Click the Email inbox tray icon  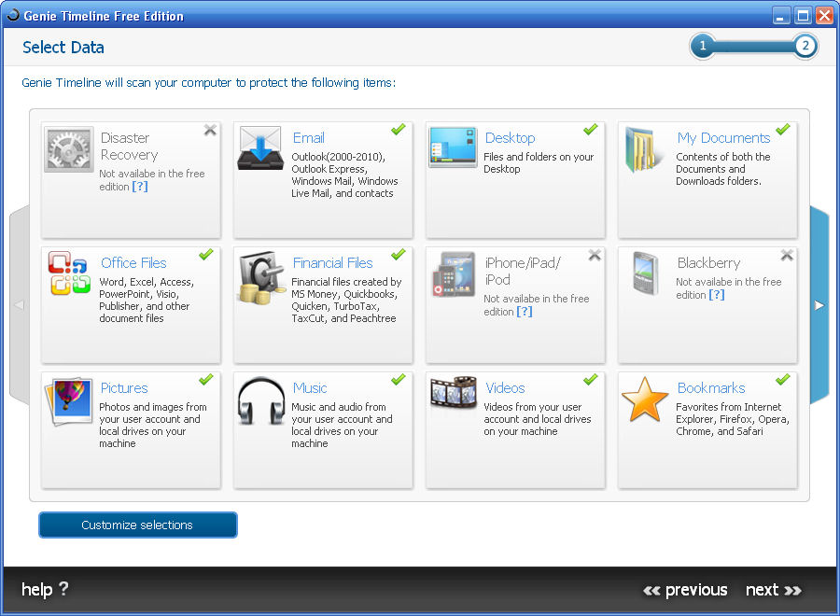(x=260, y=148)
